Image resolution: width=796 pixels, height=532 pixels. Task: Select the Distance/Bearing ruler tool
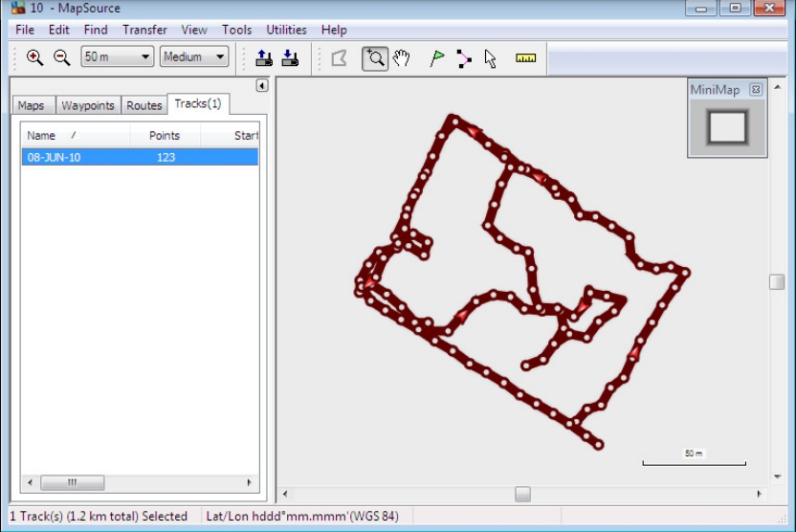click(x=525, y=57)
